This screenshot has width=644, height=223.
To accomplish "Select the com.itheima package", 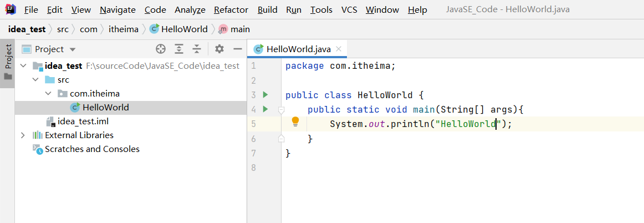I will tap(95, 94).
